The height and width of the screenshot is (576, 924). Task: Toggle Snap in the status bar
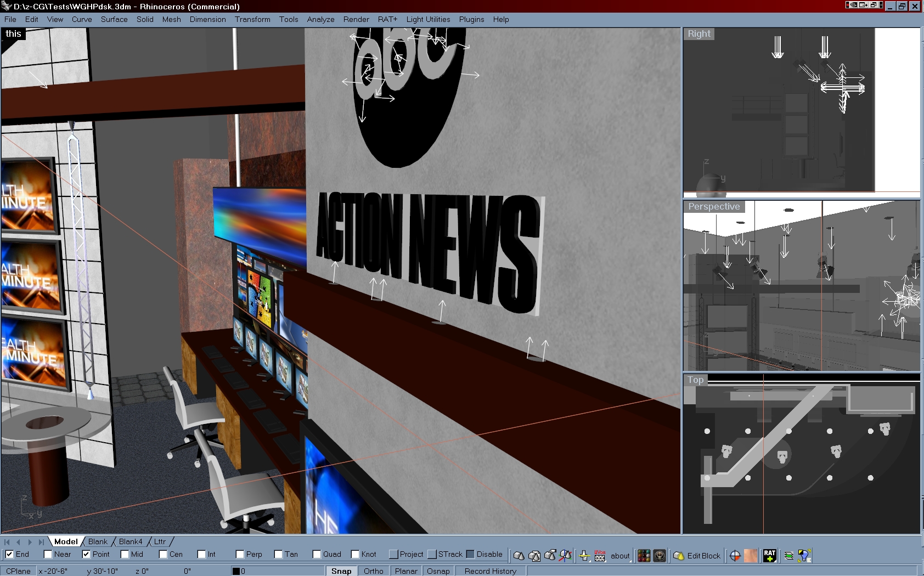coord(341,571)
